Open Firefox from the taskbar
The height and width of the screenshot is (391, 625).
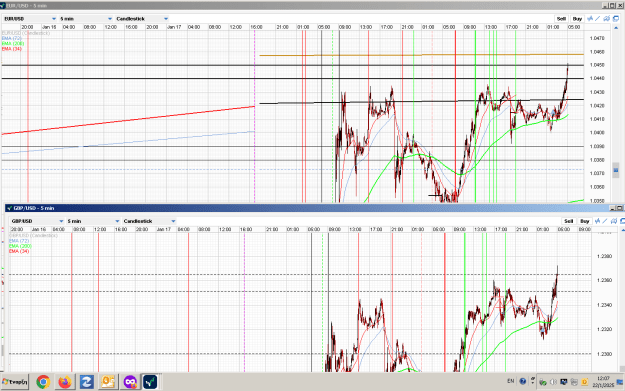pos(65,382)
